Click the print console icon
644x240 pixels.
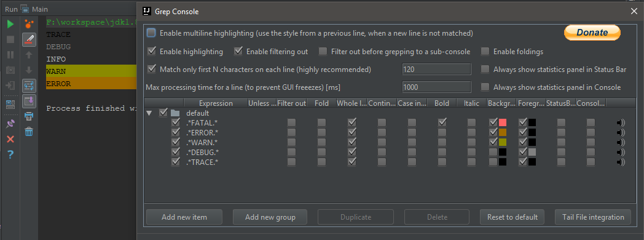pos(29,116)
